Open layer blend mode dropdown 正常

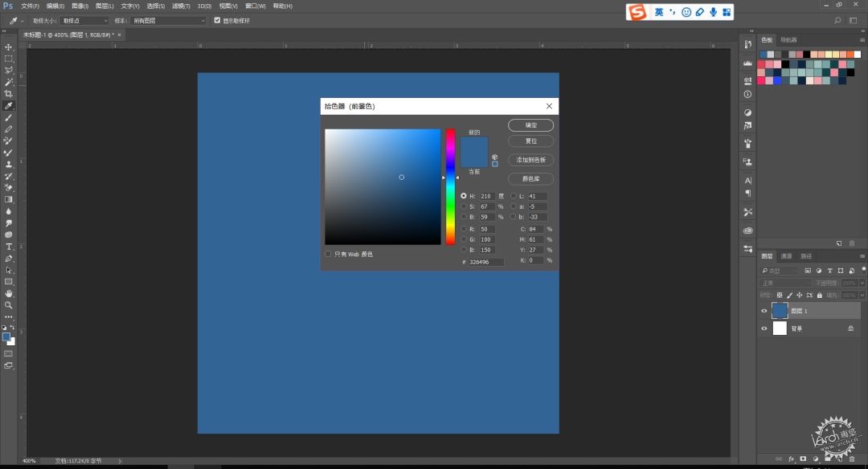pos(785,283)
